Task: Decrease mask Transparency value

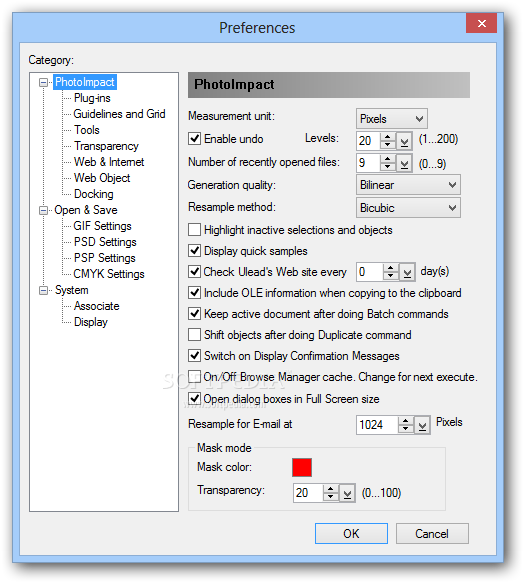Action: 331,497
